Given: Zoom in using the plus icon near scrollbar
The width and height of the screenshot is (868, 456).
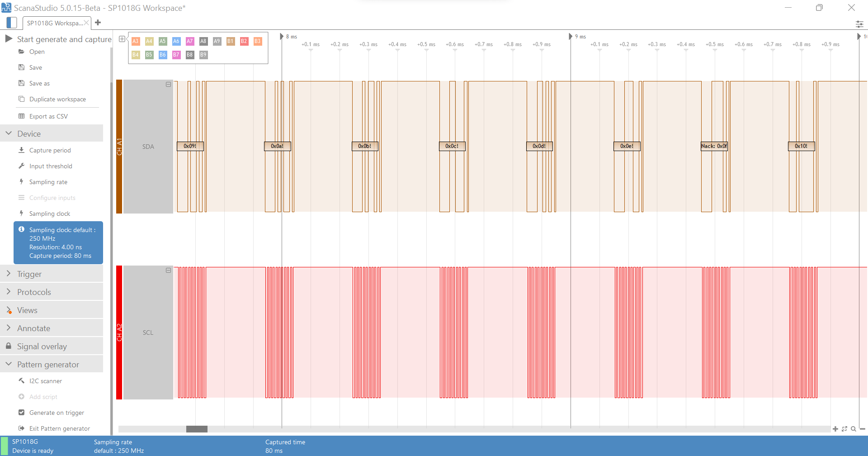Looking at the screenshot, I should tap(835, 429).
